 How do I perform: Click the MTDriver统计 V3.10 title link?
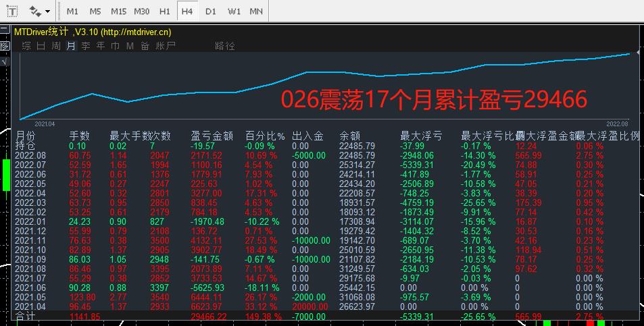[93, 32]
